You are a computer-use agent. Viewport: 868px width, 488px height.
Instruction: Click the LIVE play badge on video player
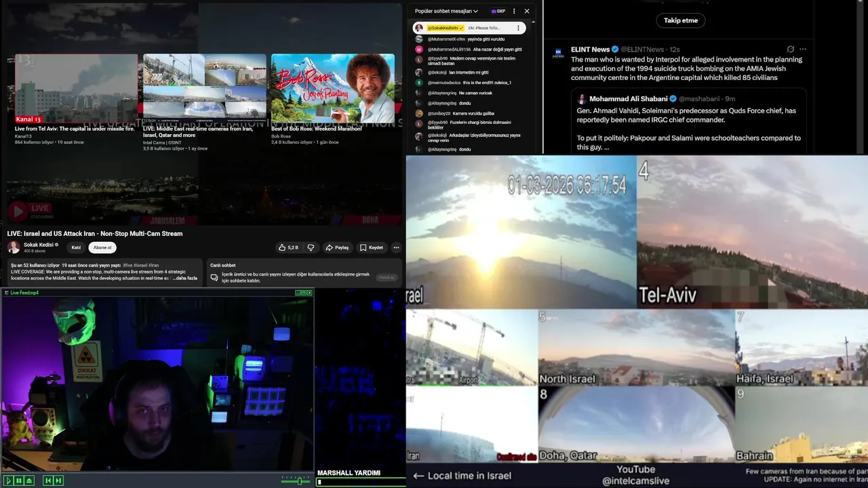pyautogui.click(x=30, y=210)
